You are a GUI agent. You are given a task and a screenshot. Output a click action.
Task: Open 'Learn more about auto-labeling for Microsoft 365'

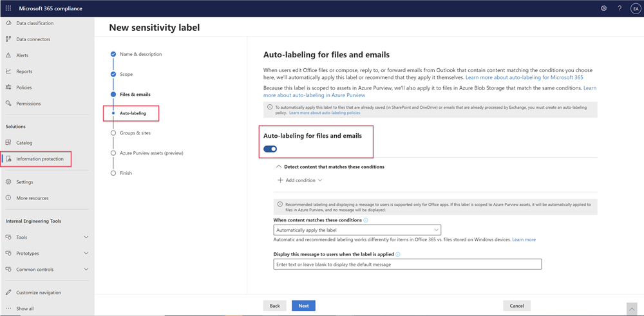(524, 77)
